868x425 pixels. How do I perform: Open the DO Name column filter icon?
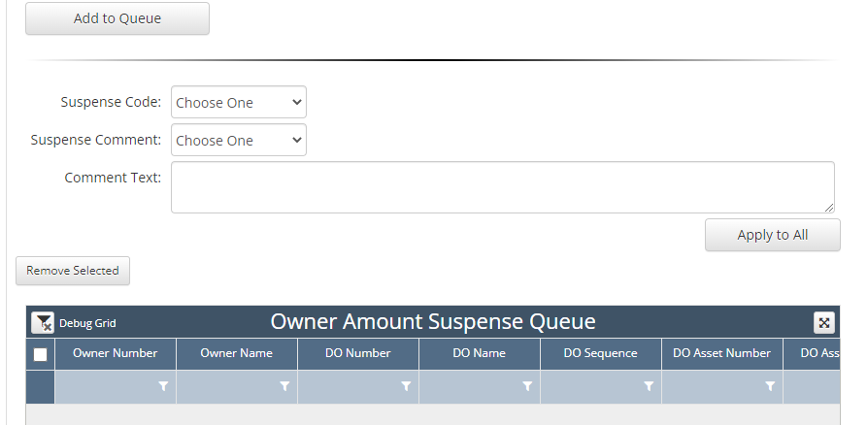click(527, 386)
